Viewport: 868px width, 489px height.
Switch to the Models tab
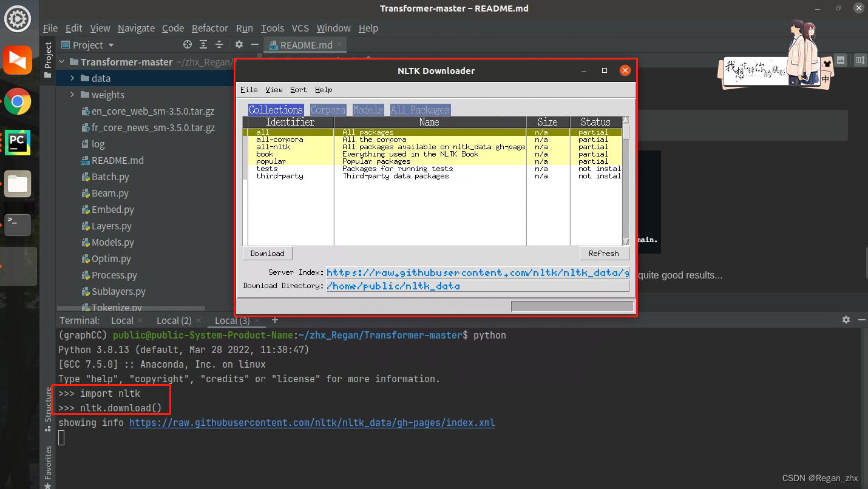pyautogui.click(x=368, y=110)
